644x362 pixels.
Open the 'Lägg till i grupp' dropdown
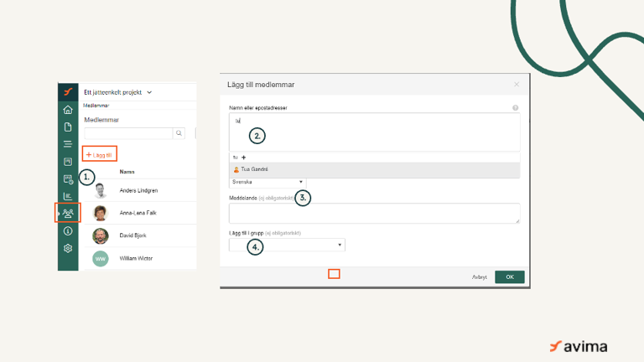[287, 245]
